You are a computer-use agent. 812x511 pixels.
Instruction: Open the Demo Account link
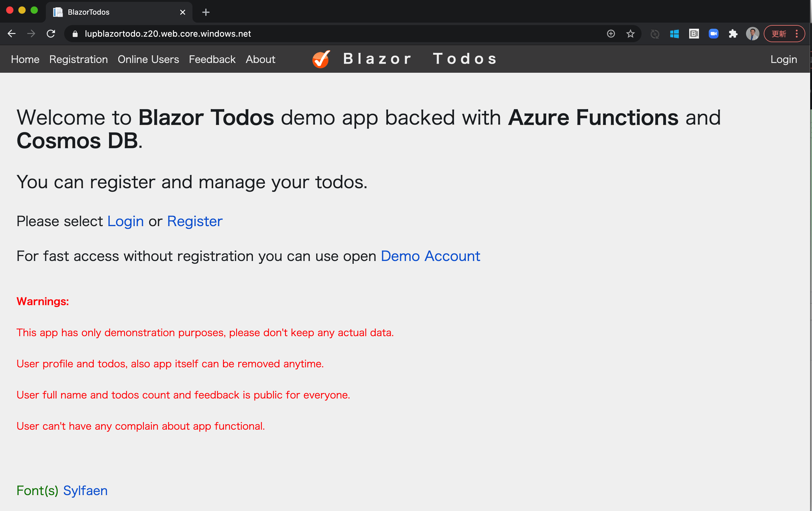click(430, 256)
